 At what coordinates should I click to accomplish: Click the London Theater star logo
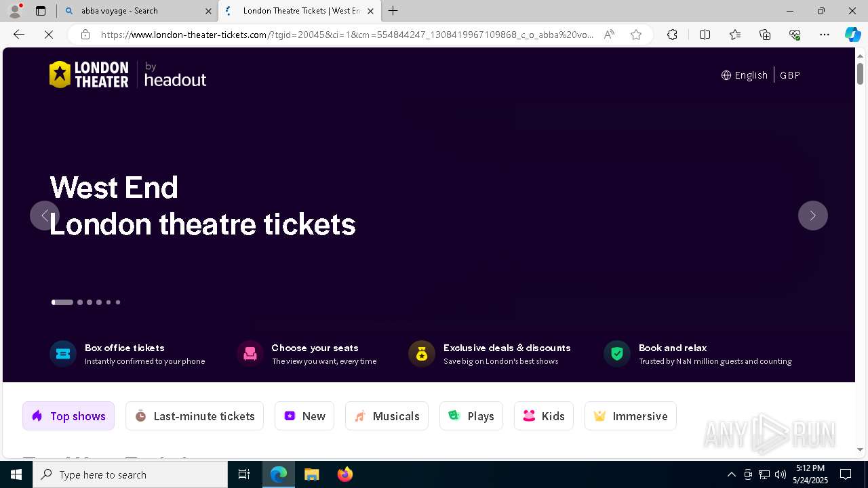point(89,75)
